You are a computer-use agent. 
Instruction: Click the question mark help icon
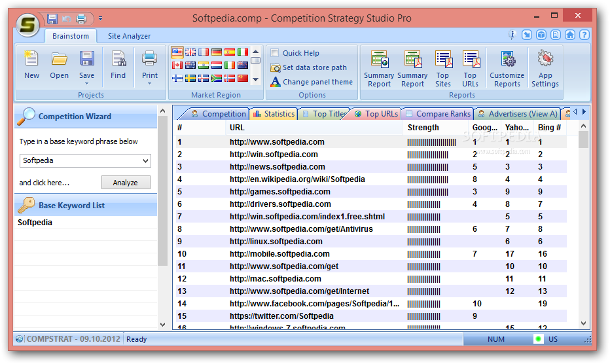(x=584, y=35)
